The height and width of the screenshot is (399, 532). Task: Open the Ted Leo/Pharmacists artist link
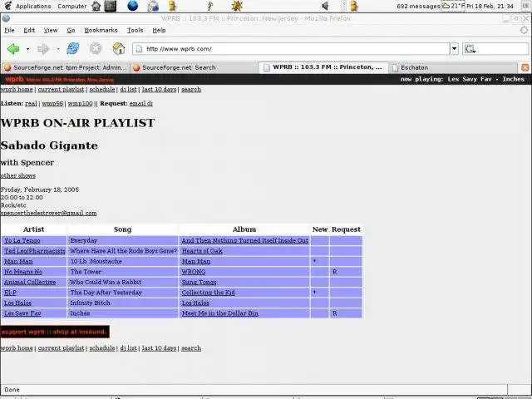[35, 251]
